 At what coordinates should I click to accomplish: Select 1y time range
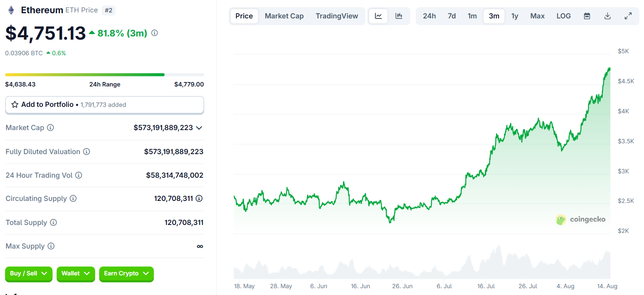[x=514, y=16]
